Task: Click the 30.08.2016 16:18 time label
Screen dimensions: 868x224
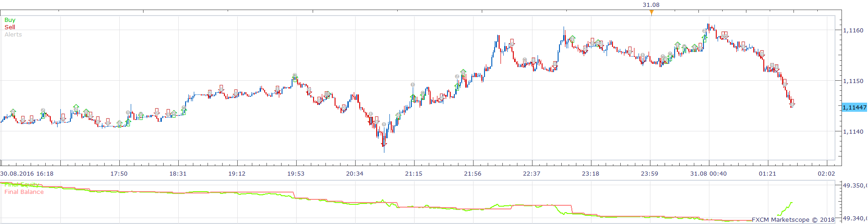Action: (27, 174)
